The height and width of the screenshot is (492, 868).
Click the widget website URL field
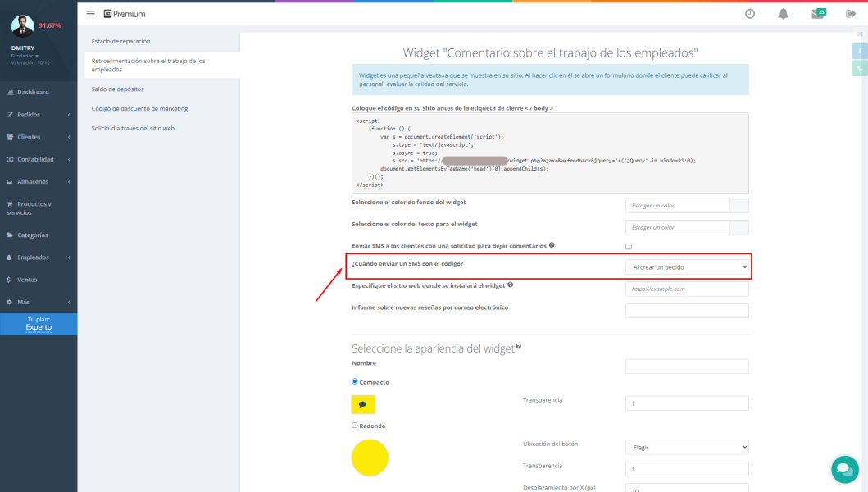[x=687, y=289]
